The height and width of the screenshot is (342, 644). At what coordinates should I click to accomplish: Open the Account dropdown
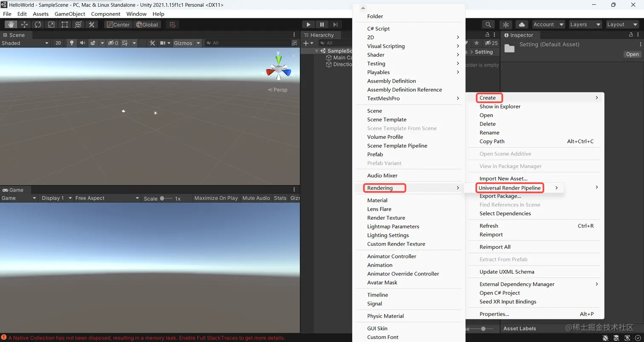tap(548, 24)
